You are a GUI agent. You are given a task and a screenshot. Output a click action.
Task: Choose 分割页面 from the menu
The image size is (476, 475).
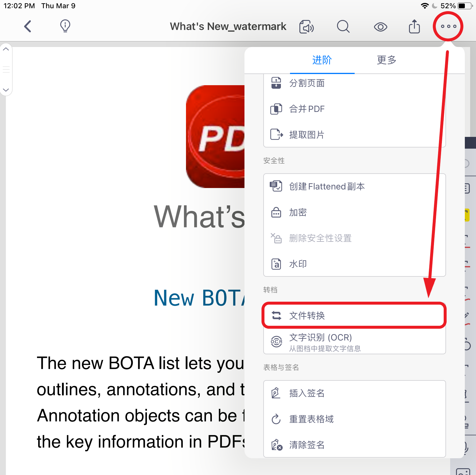tap(355, 83)
